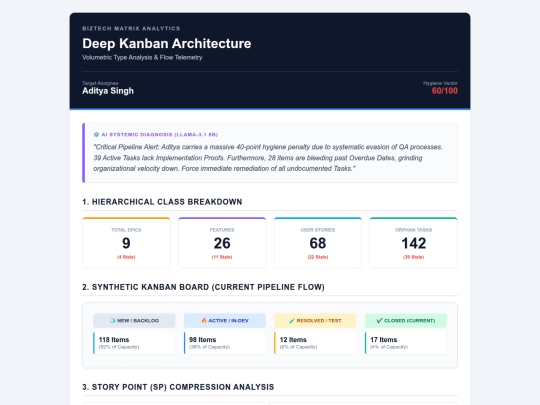Click the Hierarchical Class Breakdown heading
This screenshot has height=405, width=540.
[x=162, y=202]
